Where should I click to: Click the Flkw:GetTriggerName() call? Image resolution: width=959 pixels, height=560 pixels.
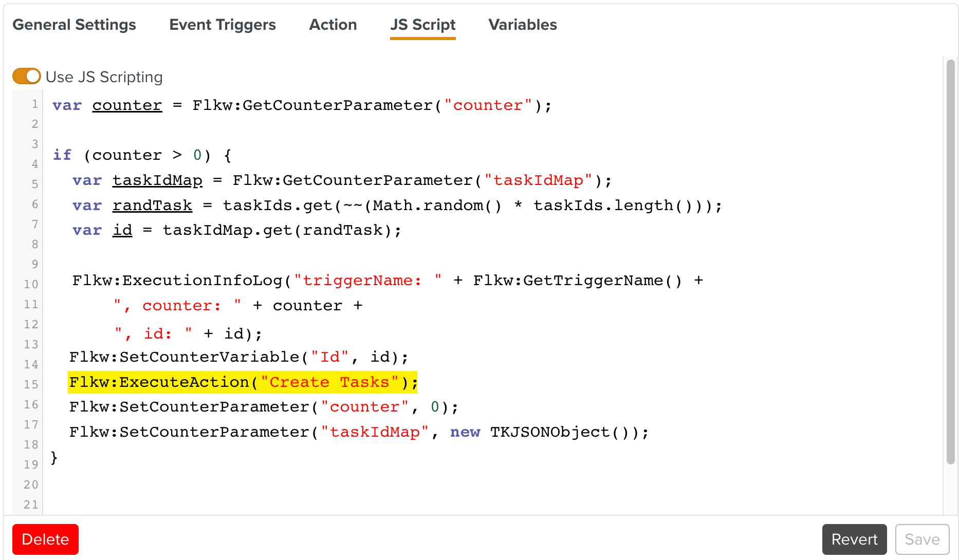click(x=576, y=280)
